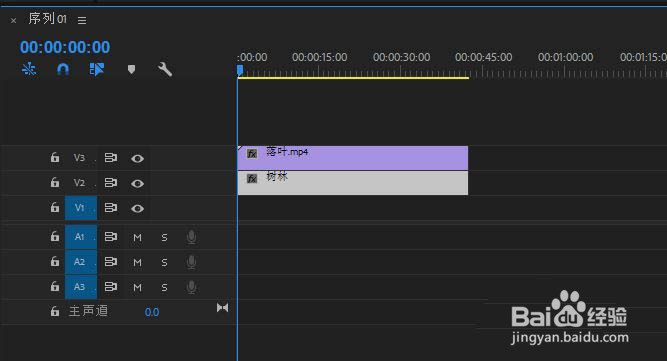Close the 序列01 timeline panel

(x=14, y=20)
